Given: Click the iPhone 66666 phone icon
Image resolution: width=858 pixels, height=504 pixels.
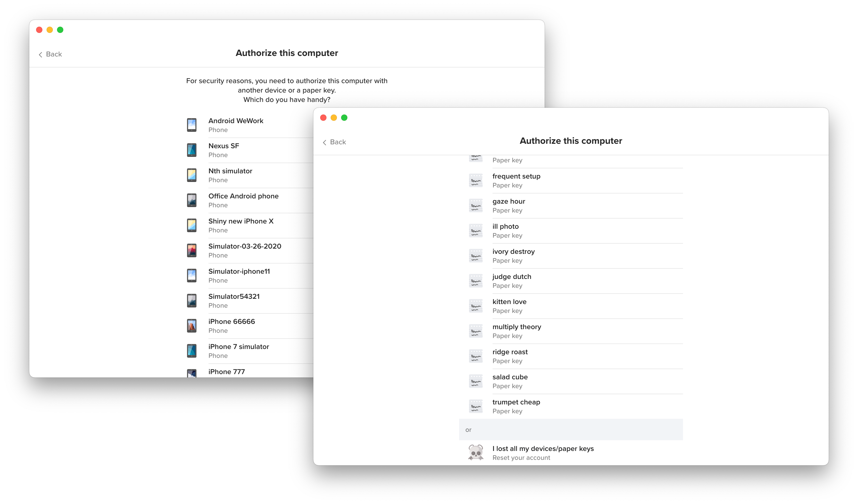Looking at the screenshot, I should tap(192, 326).
